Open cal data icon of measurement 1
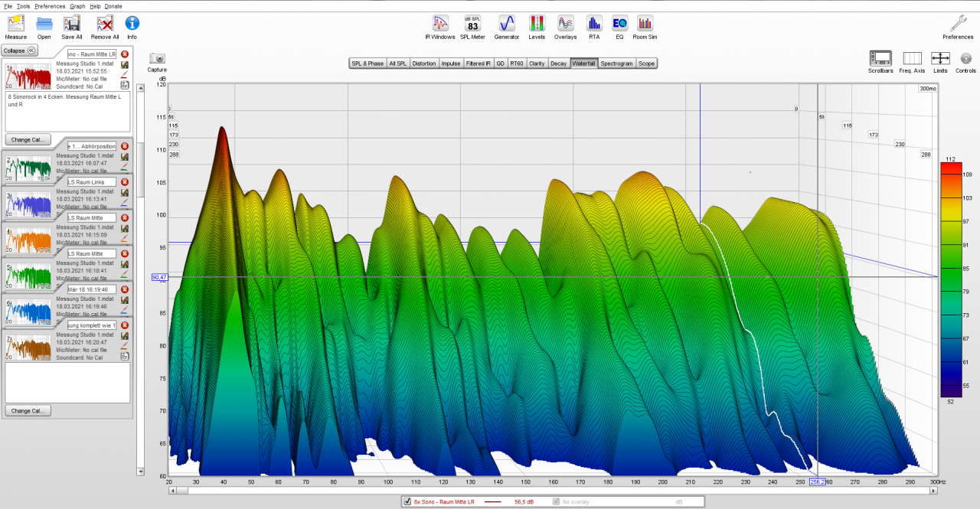980x509 pixels. (x=124, y=86)
